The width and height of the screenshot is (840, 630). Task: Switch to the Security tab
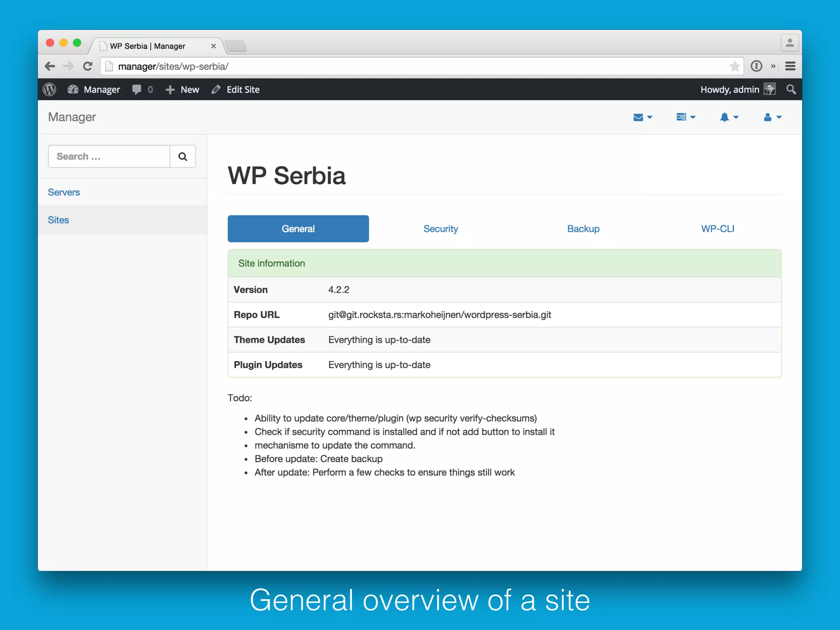[x=441, y=229]
